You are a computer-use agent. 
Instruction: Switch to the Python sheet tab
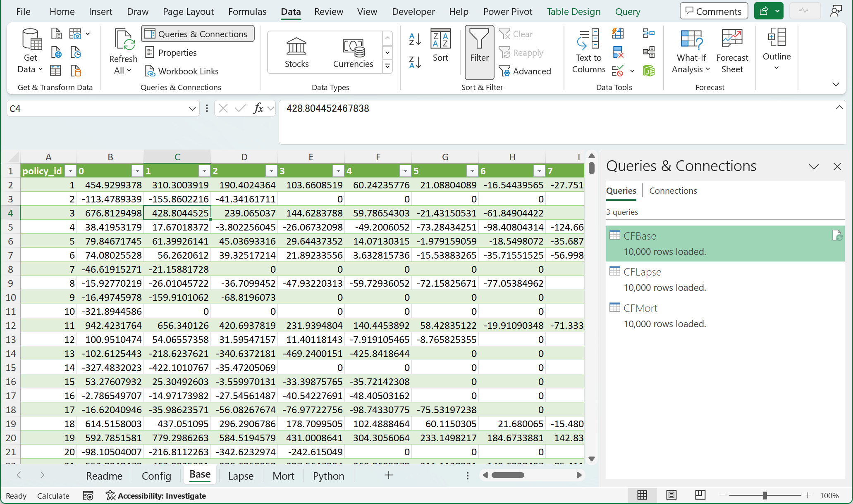pyautogui.click(x=328, y=476)
